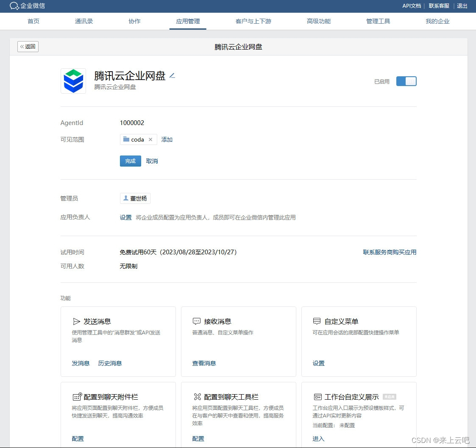Click 配置 in 聊天工具栏 card
Viewport: 476px width, 448px height.
(x=198, y=439)
